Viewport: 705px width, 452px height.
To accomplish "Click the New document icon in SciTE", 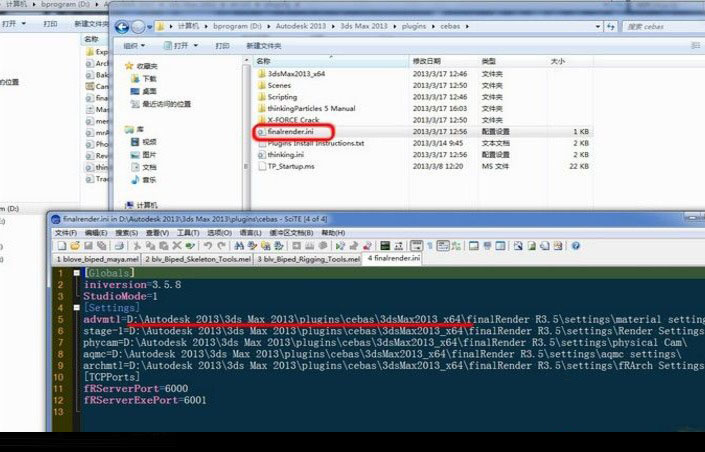I will click(x=62, y=246).
